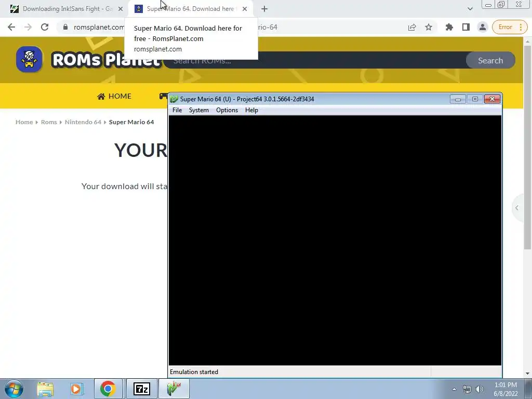Open 7-Zip from the taskbar
The height and width of the screenshot is (399, 532).
[x=142, y=389]
